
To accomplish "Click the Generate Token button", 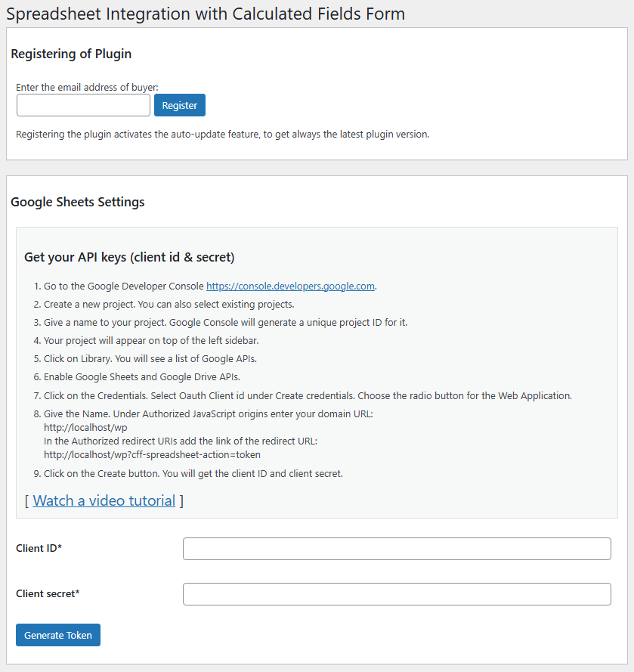I will pos(57,635).
